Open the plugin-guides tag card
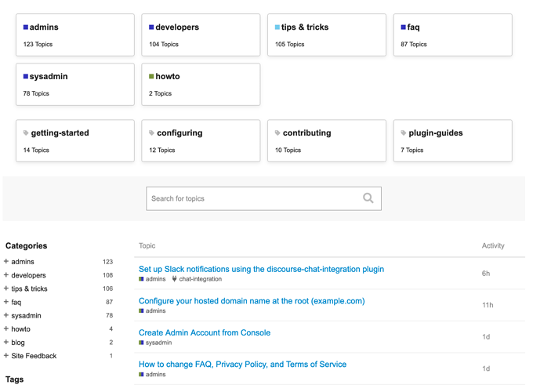Screen dimensions: 533x392 click(x=453, y=141)
